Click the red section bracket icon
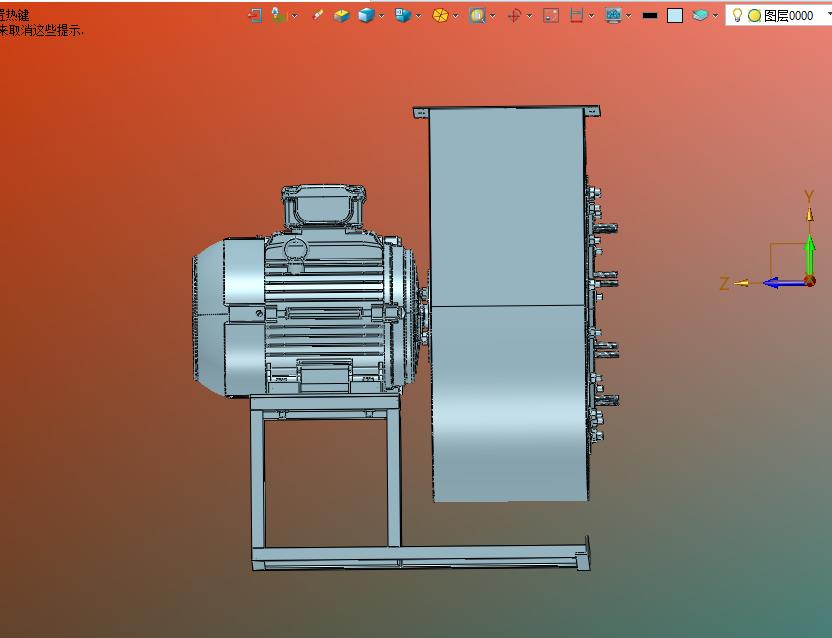832x638 pixels. coord(576,15)
